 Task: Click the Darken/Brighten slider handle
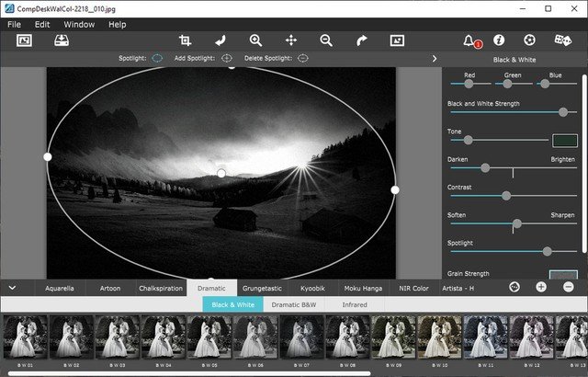coord(485,167)
